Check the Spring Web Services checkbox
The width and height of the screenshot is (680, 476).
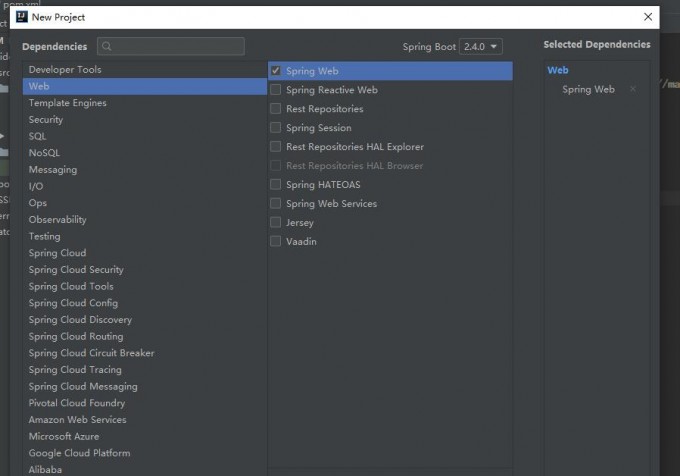(x=275, y=203)
